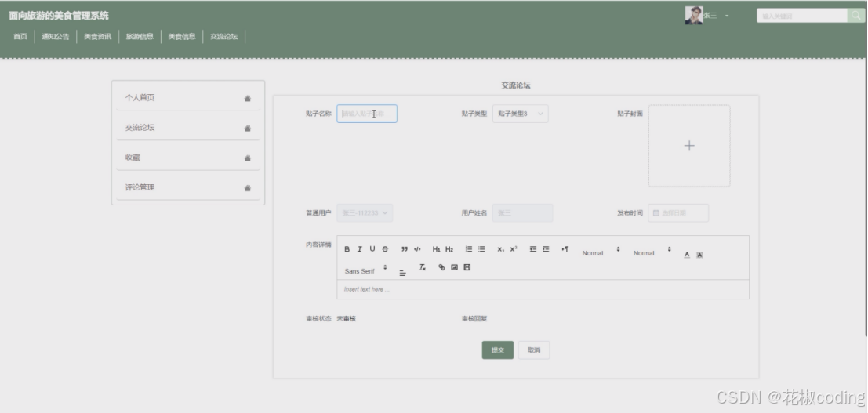Toggle italic formatting in the editor
868x413 pixels.
359,249
